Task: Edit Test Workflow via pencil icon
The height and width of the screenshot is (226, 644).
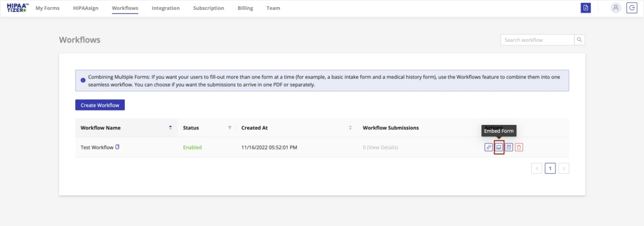Action: tap(509, 147)
